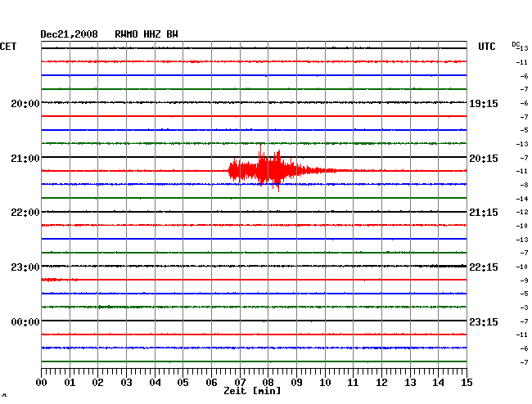The width and height of the screenshot is (532, 404).
Task: Click the DC value -3
Action: [524, 307]
